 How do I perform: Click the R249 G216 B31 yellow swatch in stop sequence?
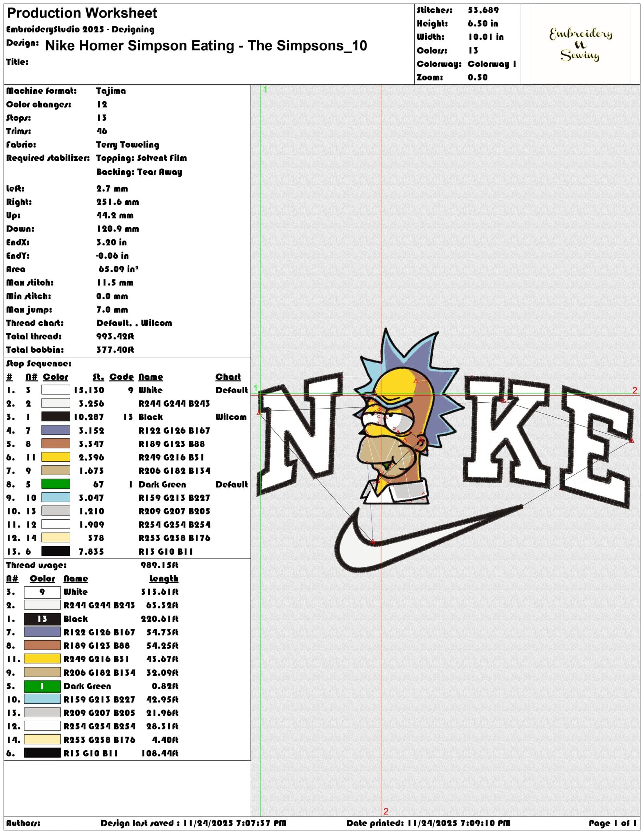[x=55, y=457]
